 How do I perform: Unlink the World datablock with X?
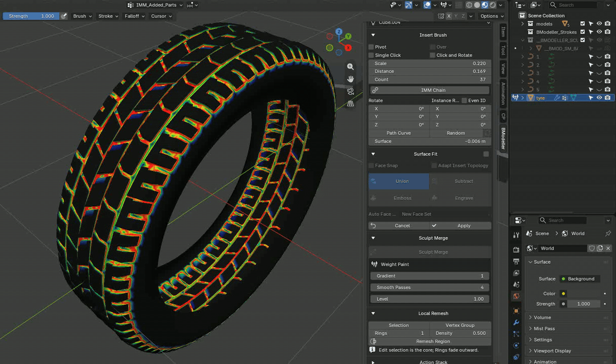(608, 248)
